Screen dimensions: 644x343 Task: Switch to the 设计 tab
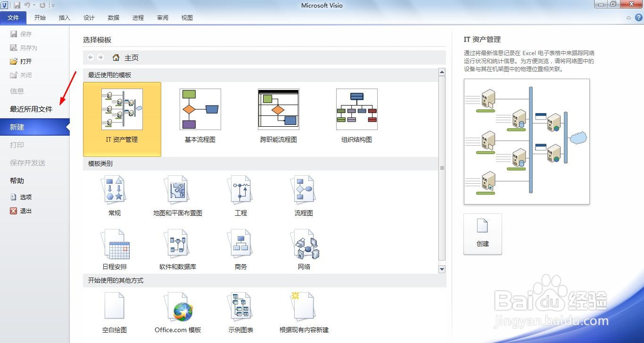[89, 18]
